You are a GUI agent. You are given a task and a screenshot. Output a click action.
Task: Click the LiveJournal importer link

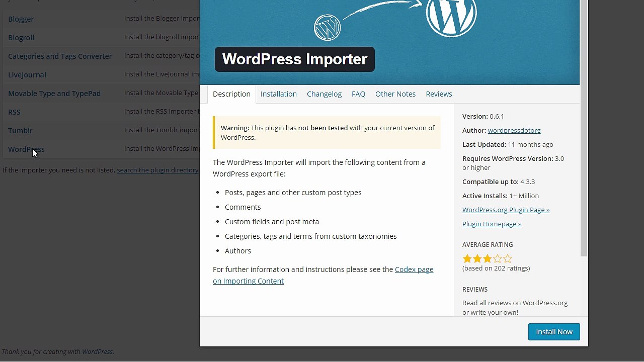(x=27, y=75)
